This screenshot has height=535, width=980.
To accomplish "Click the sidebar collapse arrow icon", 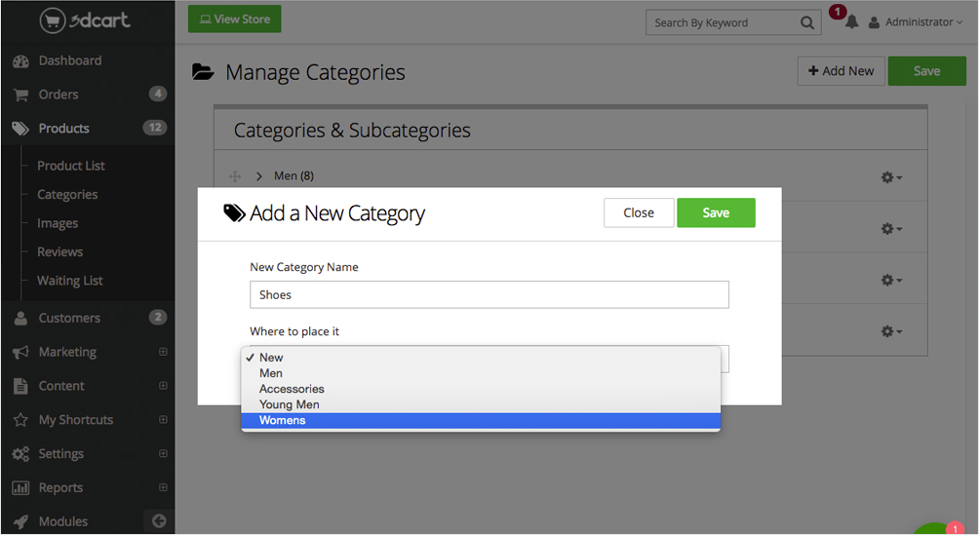I will [159, 521].
